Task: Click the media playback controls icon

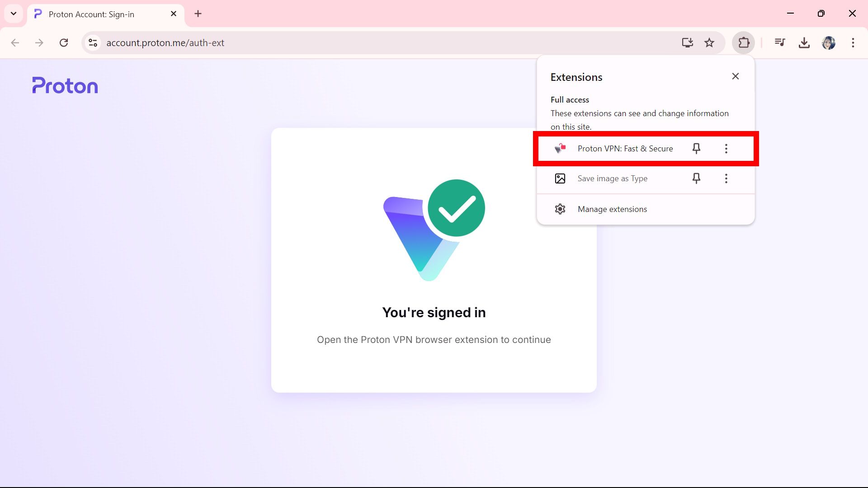Action: 780,42
